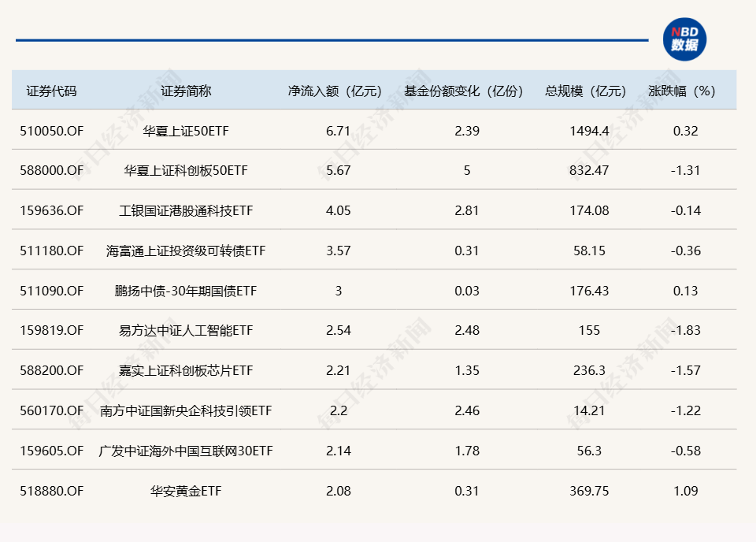
Task: Click the 证券简称 column header
Action: point(186,91)
